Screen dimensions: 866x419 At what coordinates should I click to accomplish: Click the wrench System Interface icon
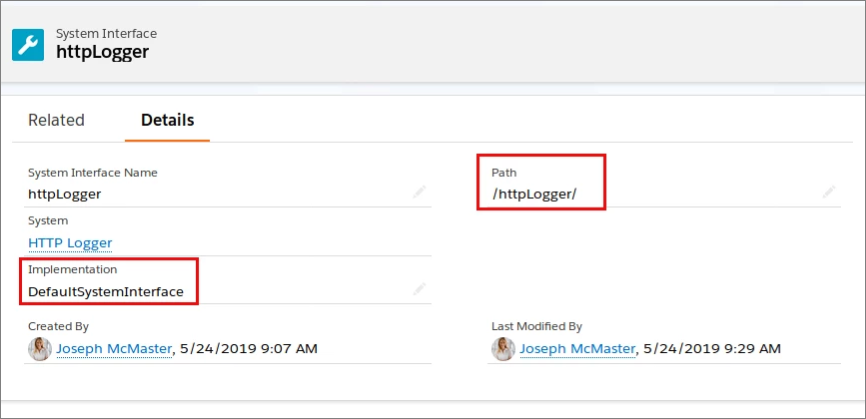coord(28,43)
